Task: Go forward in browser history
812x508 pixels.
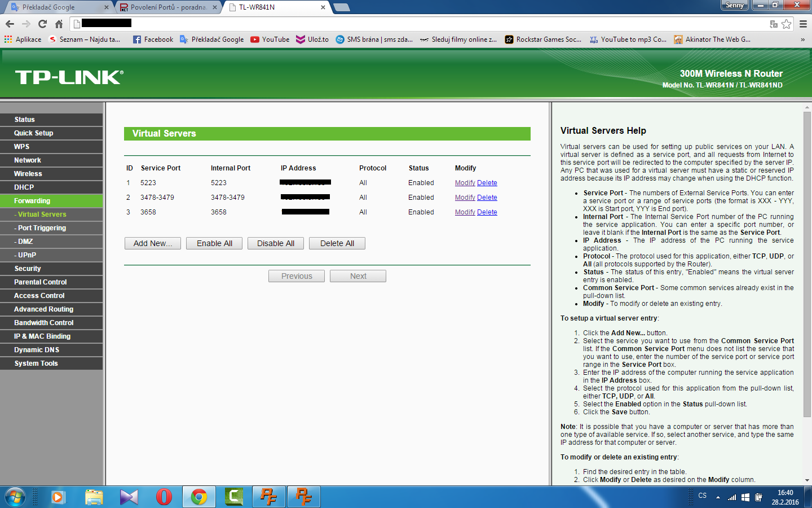Action: (x=26, y=24)
